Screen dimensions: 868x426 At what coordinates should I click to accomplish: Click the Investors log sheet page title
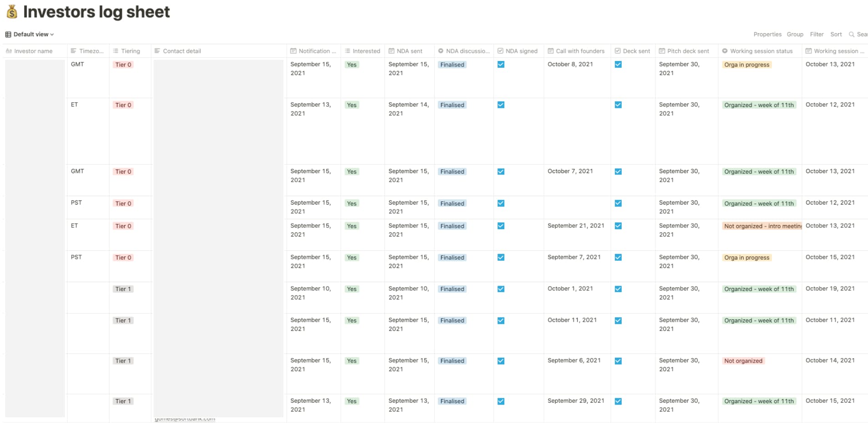[x=96, y=12]
